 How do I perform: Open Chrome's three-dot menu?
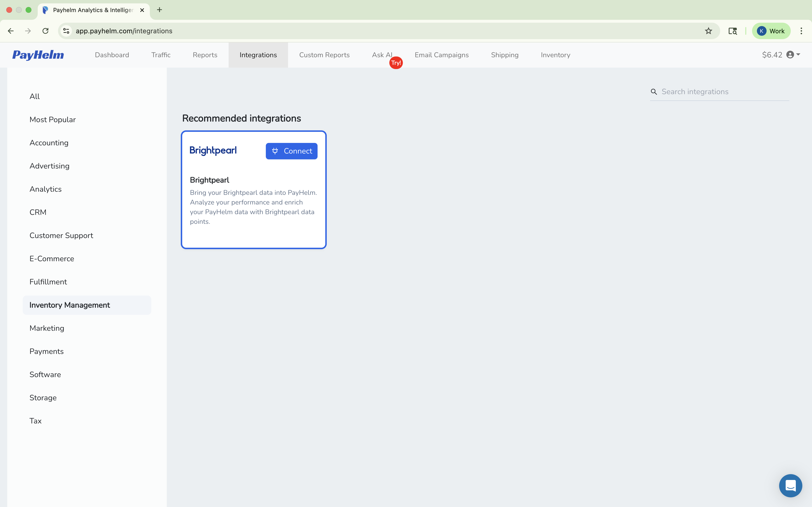pyautogui.click(x=802, y=31)
